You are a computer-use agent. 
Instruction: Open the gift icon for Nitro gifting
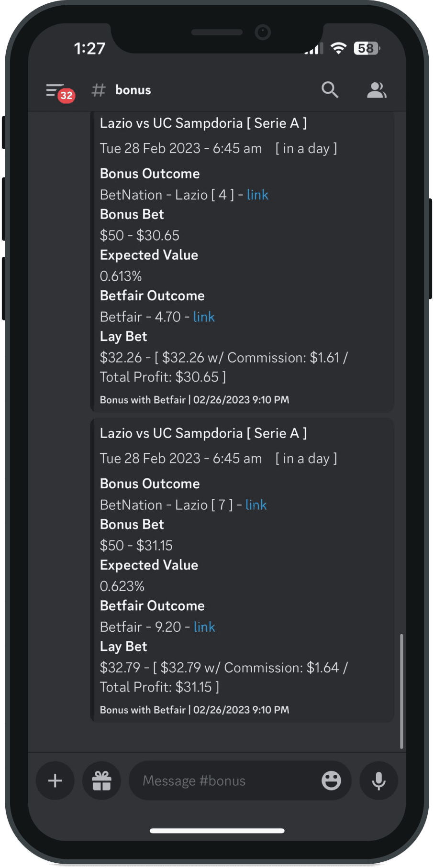coord(101,780)
